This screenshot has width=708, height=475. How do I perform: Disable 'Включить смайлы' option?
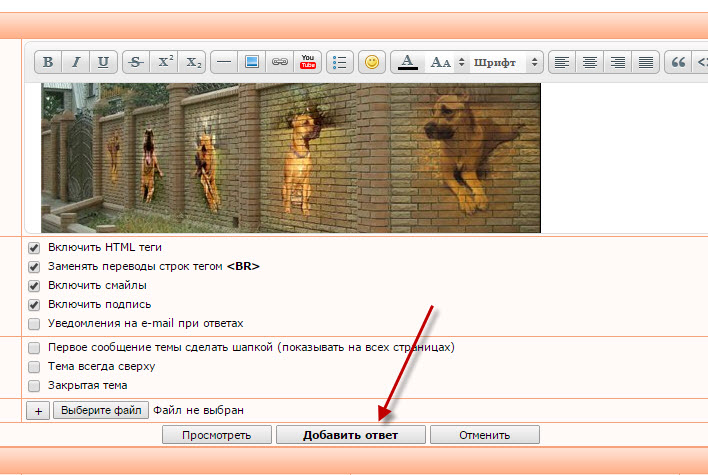[34, 285]
